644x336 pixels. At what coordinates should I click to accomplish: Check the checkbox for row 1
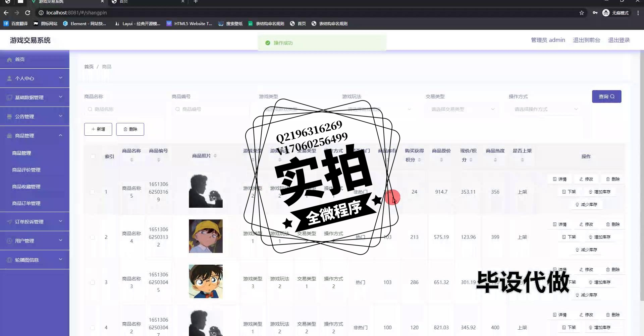[92, 192]
